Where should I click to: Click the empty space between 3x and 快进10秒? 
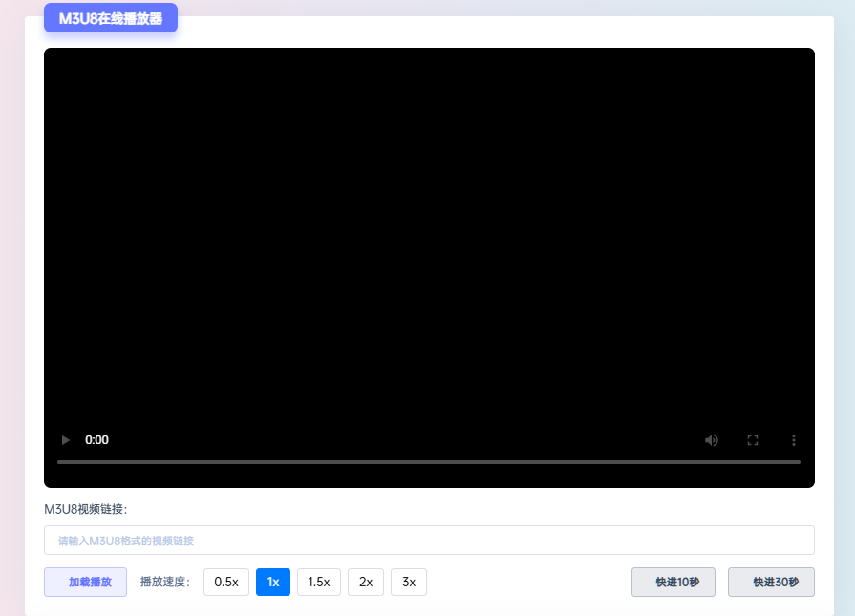[x=528, y=582]
